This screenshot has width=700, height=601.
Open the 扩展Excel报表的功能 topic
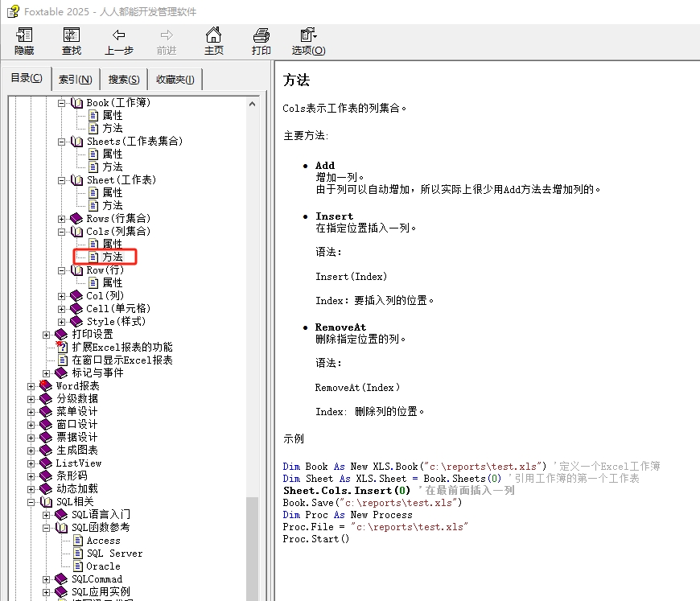click(x=121, y=348)
